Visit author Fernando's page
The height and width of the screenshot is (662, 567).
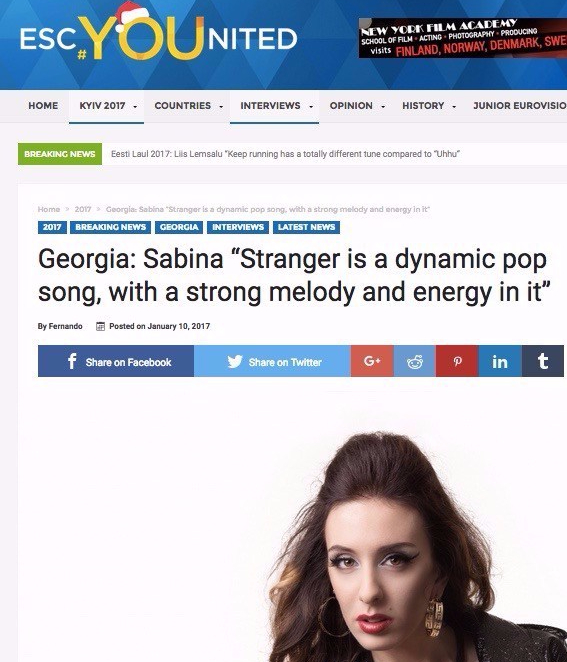60,326
